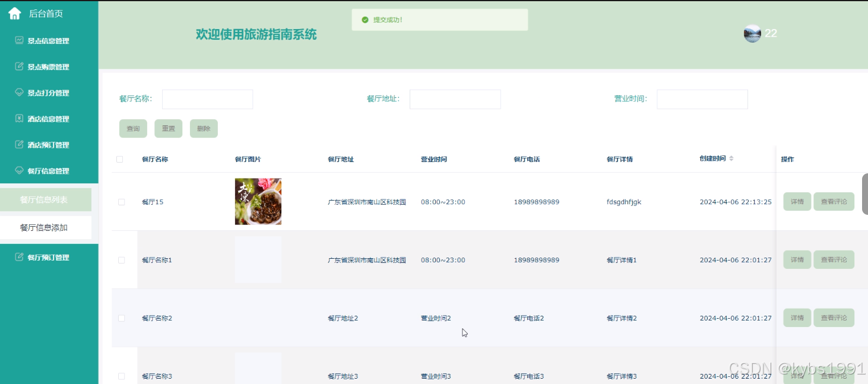Expand the 景点打分管理 menu

pyautogui.click(x=49, y=93)
